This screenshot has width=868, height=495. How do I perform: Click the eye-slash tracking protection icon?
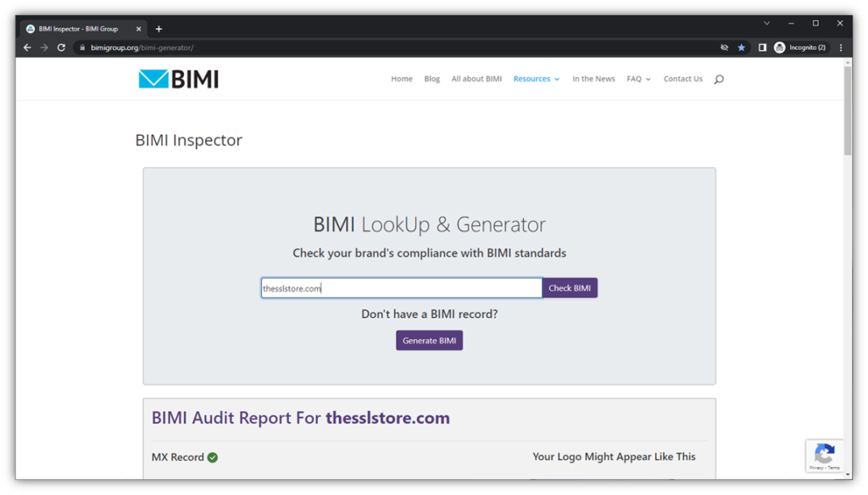coord(724,47)
